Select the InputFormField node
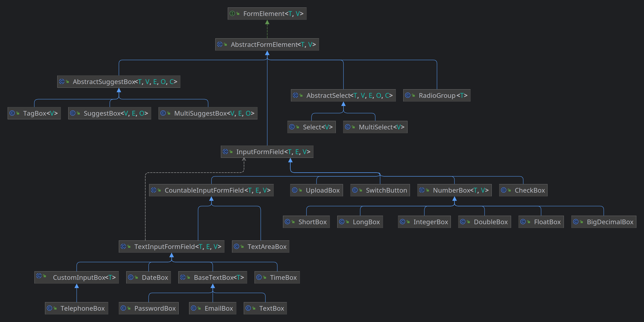The height and width of the screenshot is (322, 644). tap(267, 152)
